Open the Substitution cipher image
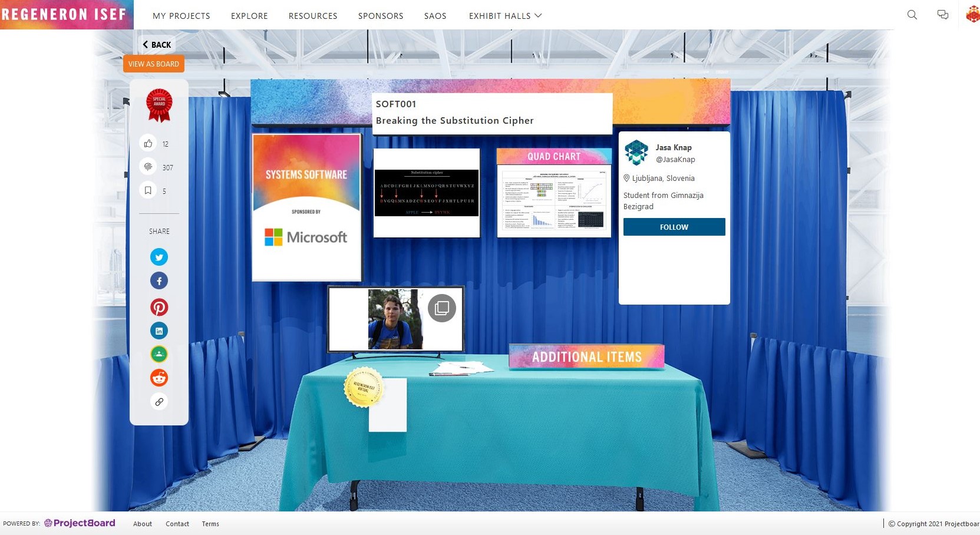980x535 pixels. coord(427,193)
